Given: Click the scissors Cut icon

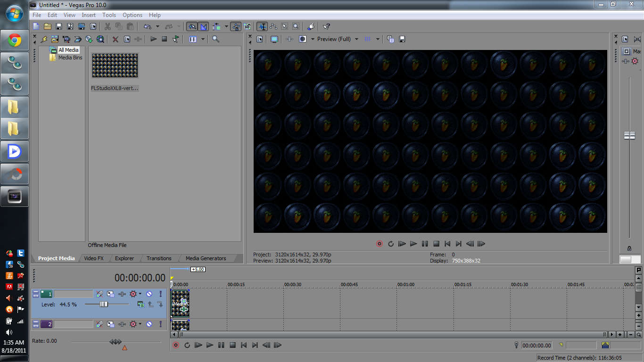Looking at the screenshot, I should pos(108,26).
